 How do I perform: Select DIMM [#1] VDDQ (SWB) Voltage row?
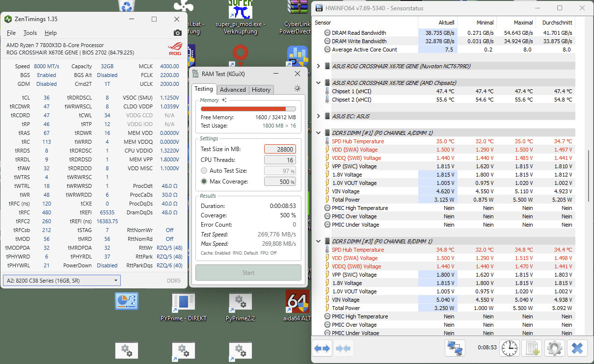449,158
